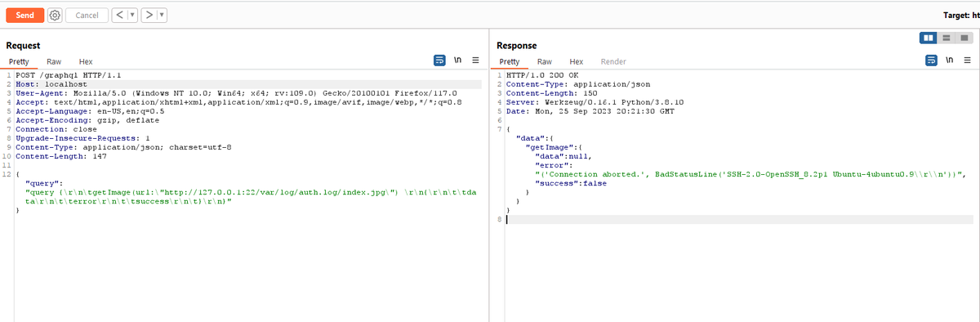
Task: Click the Server: Werkzeug response header
Action: point(595,102)
